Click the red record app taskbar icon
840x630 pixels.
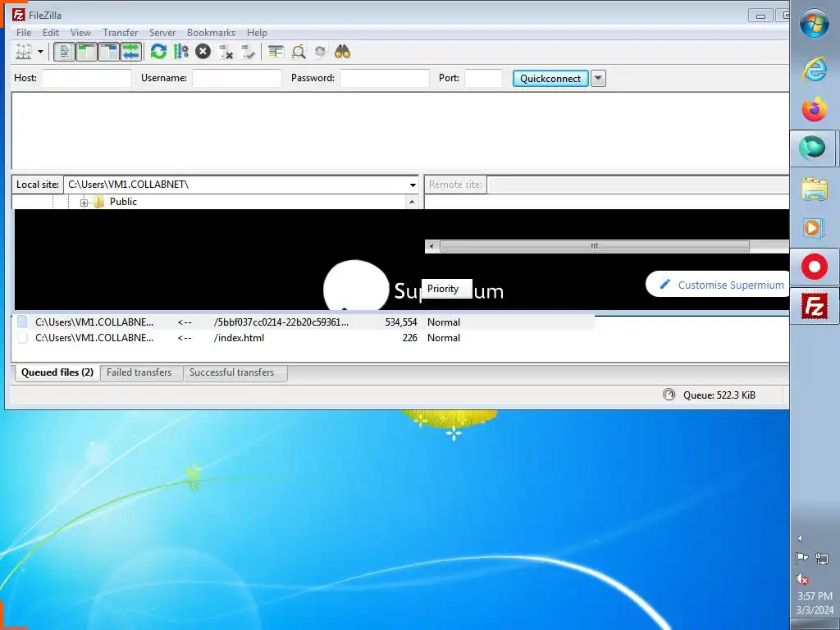coord(815,267)
